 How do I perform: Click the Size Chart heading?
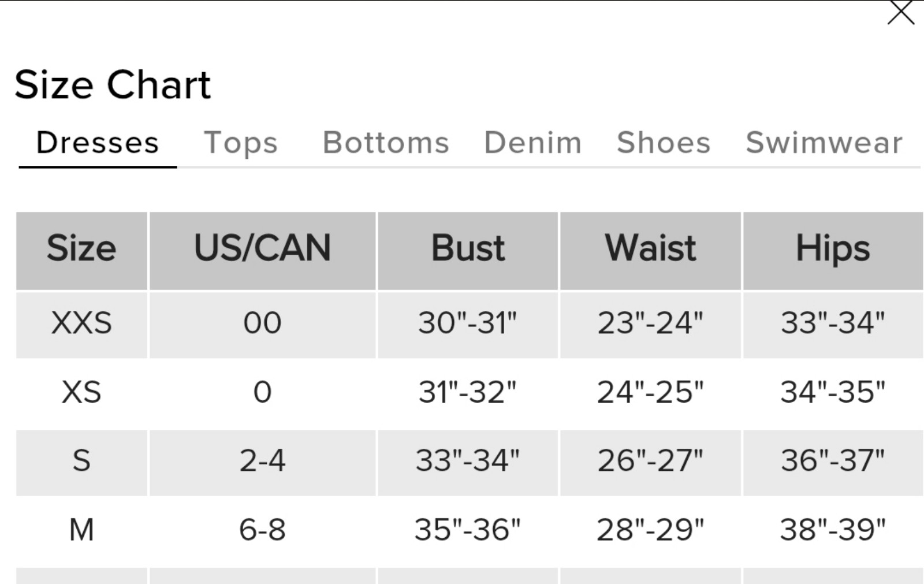coord(113,85)
